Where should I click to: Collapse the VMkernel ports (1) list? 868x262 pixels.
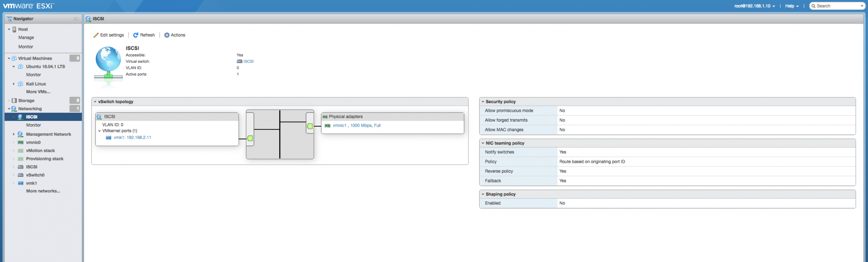[x=99, y=131]
